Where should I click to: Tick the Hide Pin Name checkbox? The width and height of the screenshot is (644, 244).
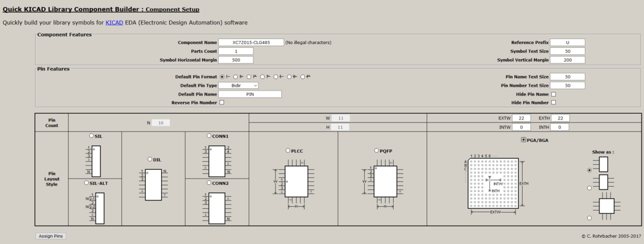[553, 94]
